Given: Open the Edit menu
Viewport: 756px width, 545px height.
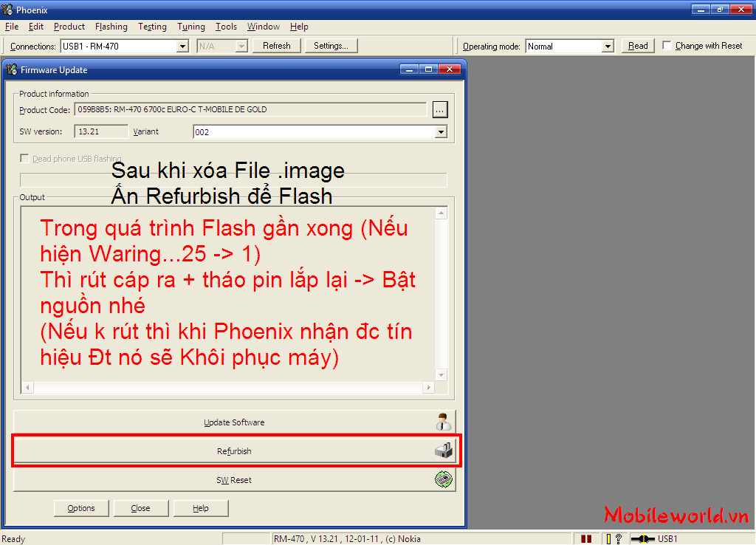Looking at the screenshot, I should (x=35, y=27).
